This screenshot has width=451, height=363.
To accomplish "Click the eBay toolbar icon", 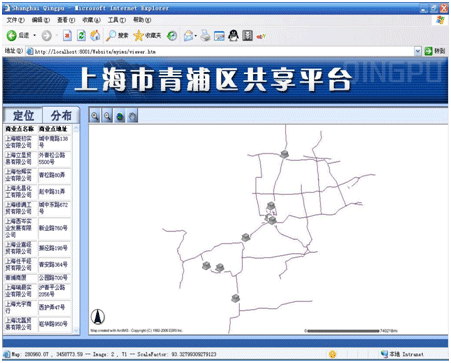I will pyautogui.click(x=261, y=36).
